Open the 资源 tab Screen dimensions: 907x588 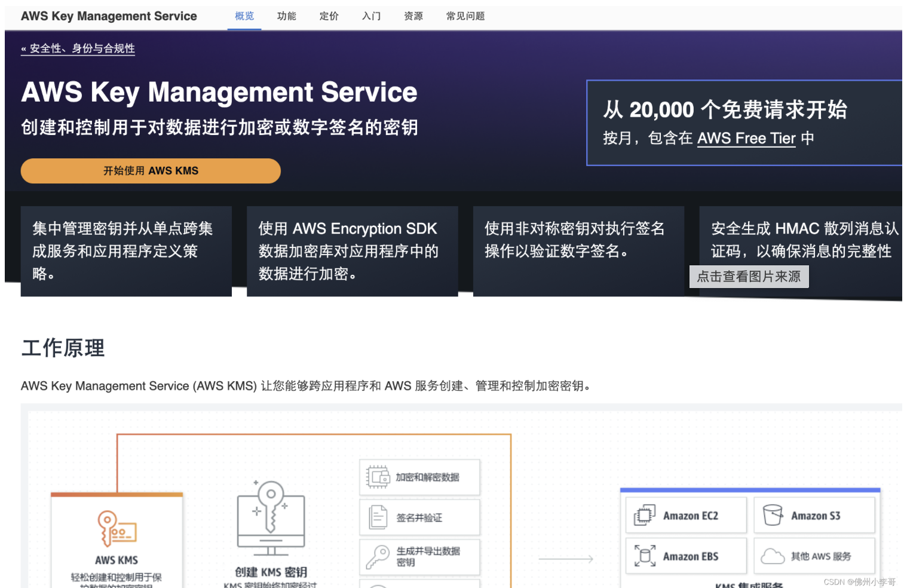point(413,16)
